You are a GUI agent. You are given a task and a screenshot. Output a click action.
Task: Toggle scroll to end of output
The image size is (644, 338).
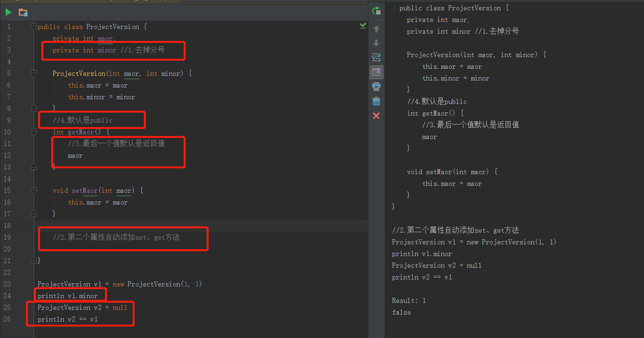pyautogui.click(x=376, y=72)
